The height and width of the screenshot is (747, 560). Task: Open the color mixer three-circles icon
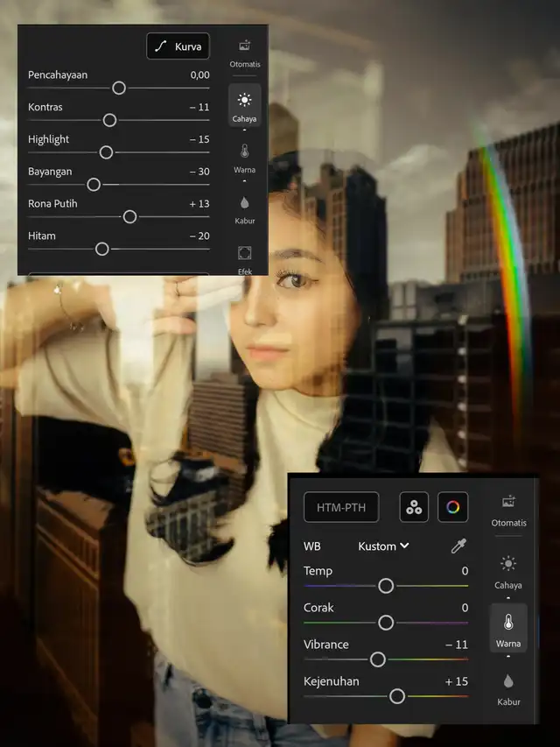pos(414,507)
